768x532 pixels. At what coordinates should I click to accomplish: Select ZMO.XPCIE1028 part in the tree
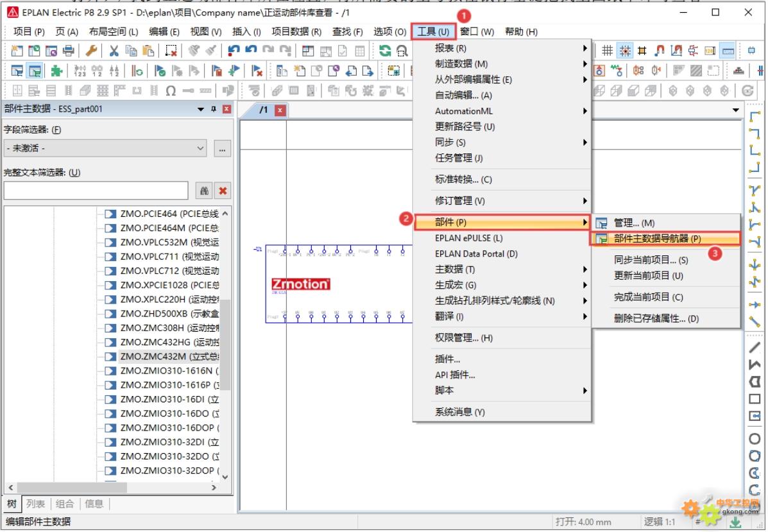pos(169,285)
